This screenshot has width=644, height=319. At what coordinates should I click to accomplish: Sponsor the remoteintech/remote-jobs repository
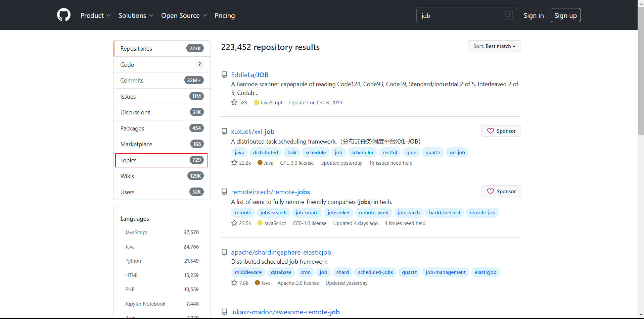[501, 192]
